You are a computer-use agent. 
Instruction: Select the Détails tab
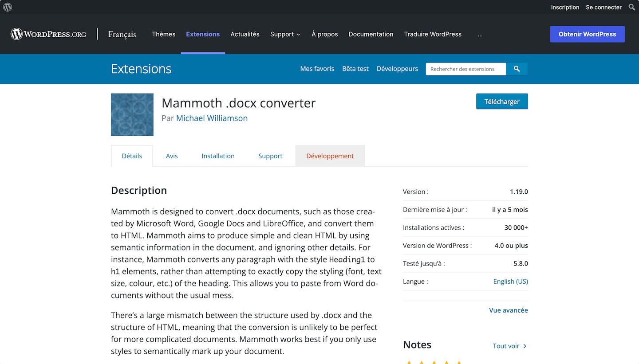click(x=132, y=156)
